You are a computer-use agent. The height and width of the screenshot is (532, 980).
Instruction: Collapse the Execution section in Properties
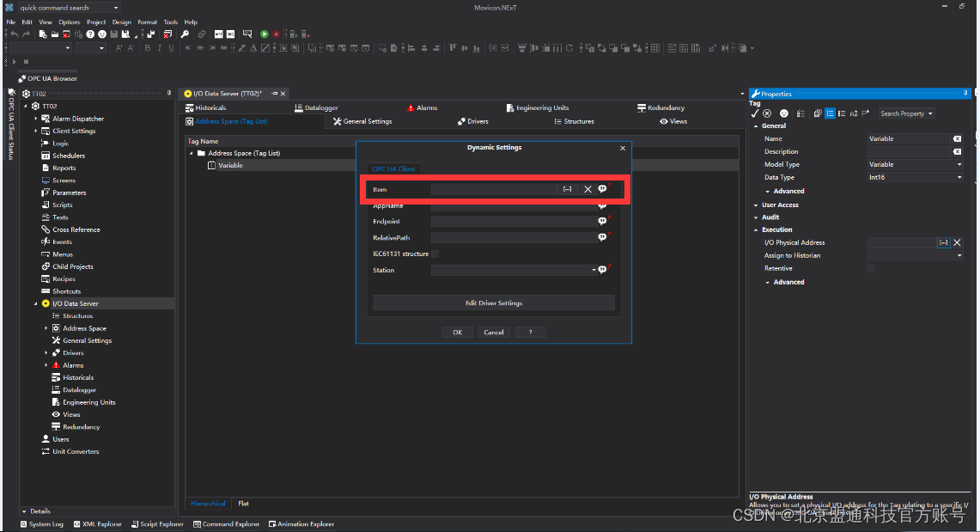[x=756, y=230]
